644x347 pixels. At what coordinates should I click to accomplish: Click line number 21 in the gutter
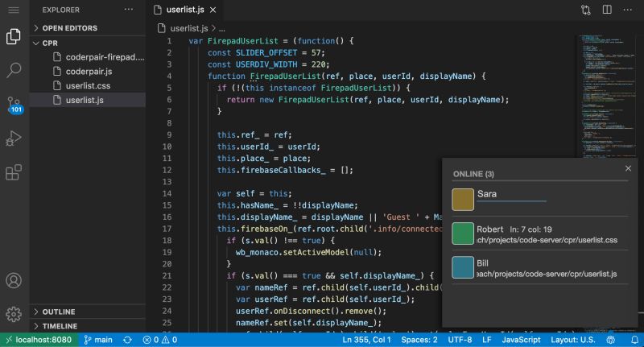click(x=167, y=276)
